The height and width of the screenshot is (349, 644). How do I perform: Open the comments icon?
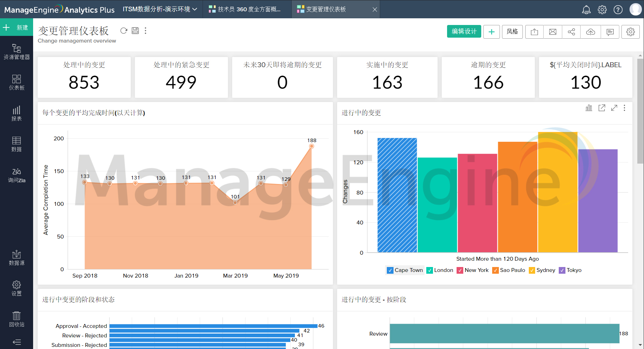coord(610,32)
